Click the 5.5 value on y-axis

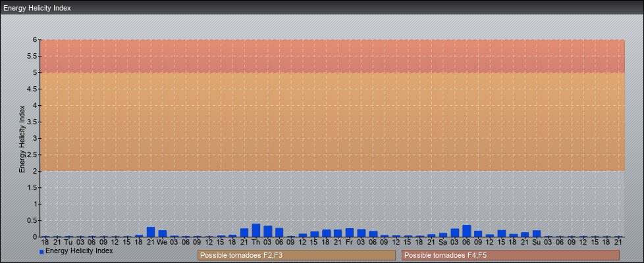(32, 56)
